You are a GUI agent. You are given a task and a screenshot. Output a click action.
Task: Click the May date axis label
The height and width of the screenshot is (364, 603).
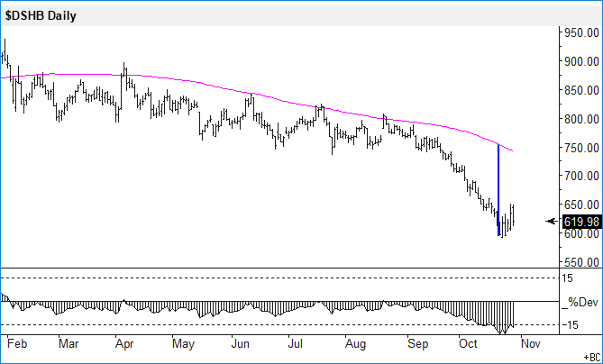point(183,343)
